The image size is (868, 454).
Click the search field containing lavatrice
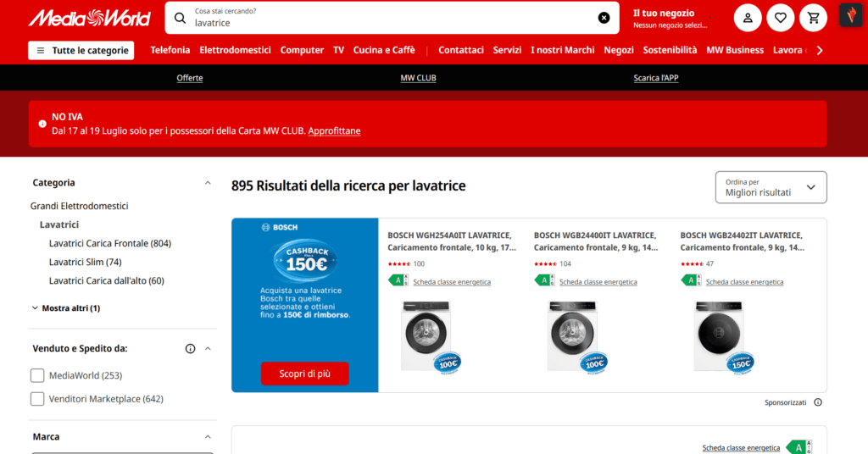coord(392,19)
